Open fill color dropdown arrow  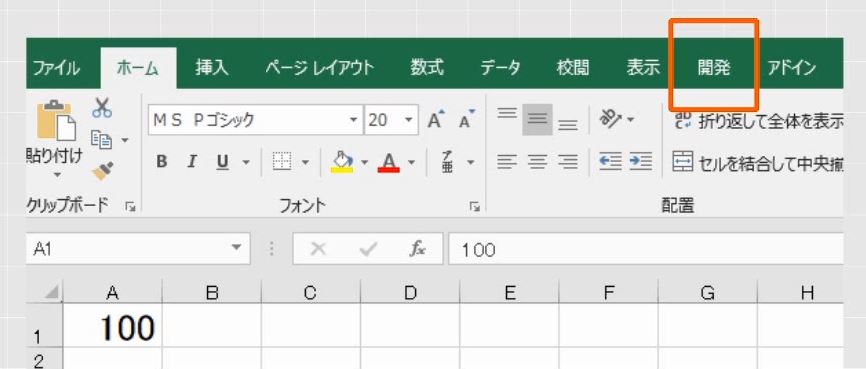point(364,162)
